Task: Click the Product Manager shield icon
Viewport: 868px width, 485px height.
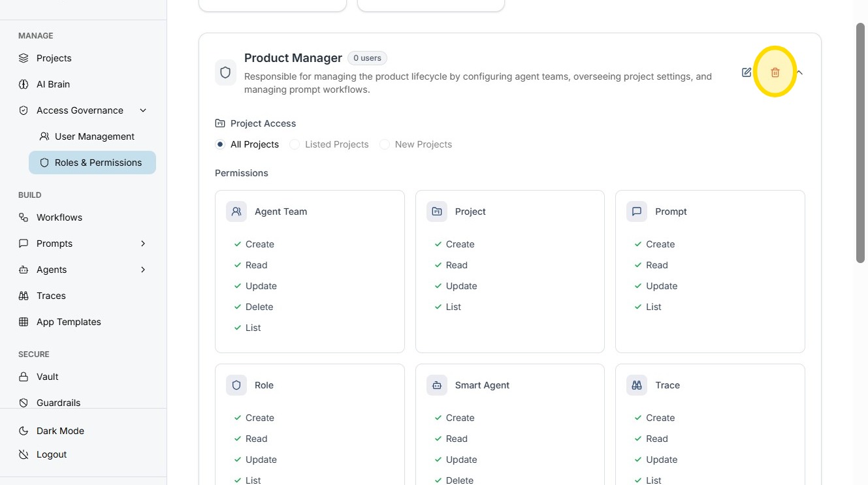Action: click(225, 72)
